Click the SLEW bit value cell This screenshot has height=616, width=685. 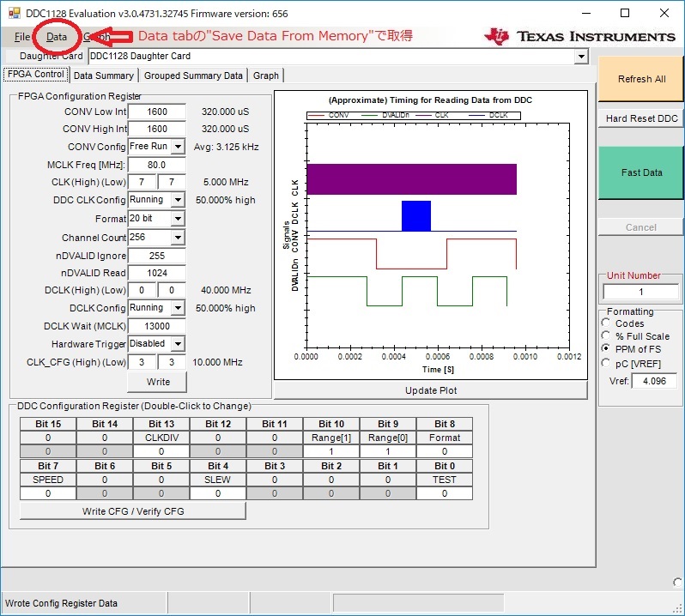click(x=217, y=493)
